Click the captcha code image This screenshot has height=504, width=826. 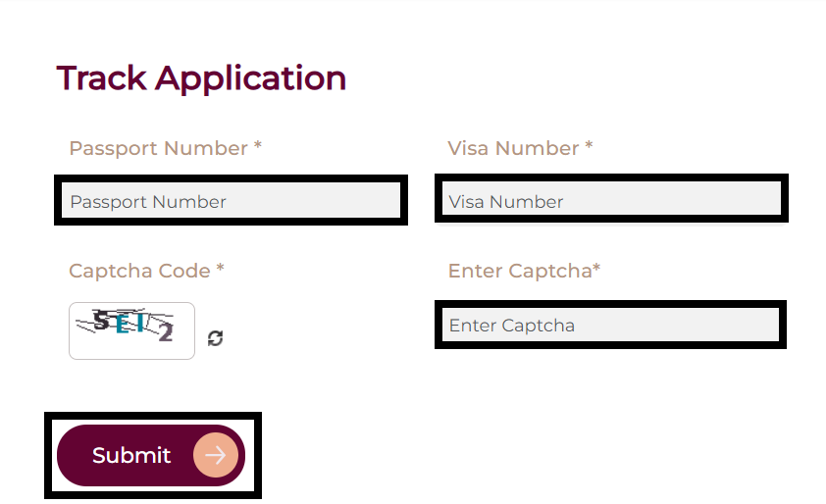(131, 330)
